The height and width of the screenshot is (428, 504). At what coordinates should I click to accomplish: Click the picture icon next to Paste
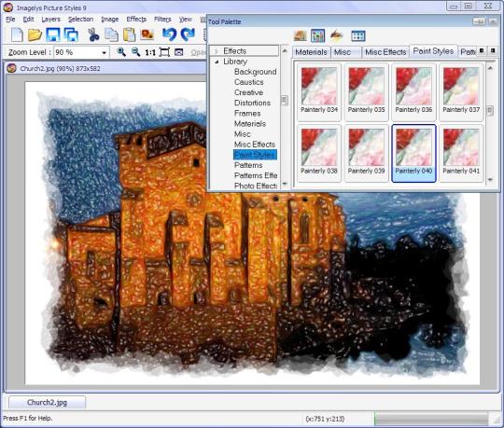tap(147, 34)
